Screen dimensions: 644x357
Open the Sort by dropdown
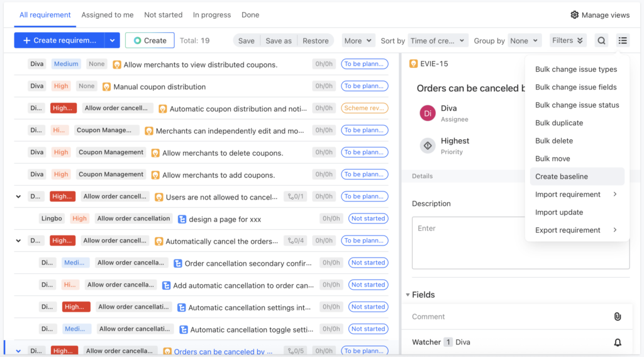tap(438, 41)
